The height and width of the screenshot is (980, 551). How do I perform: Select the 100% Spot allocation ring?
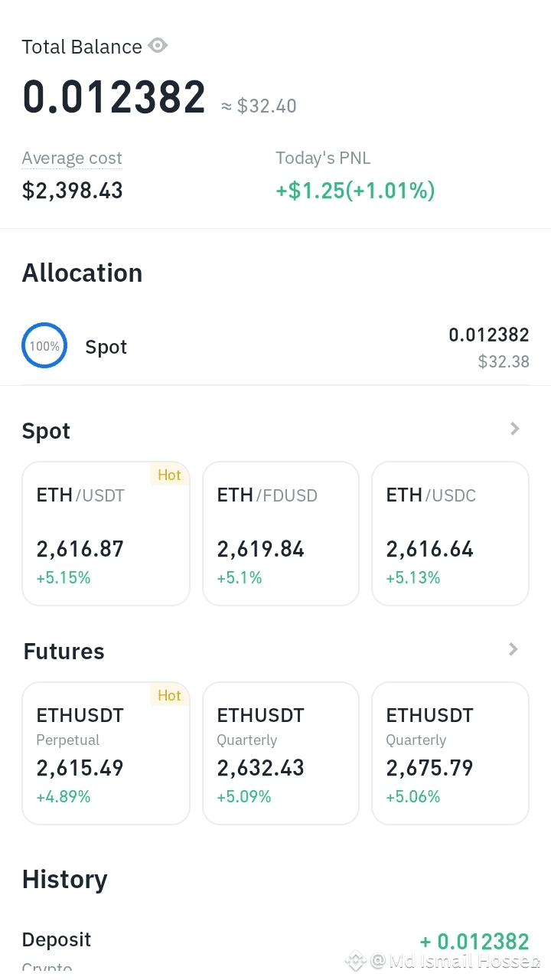(44, 346)
